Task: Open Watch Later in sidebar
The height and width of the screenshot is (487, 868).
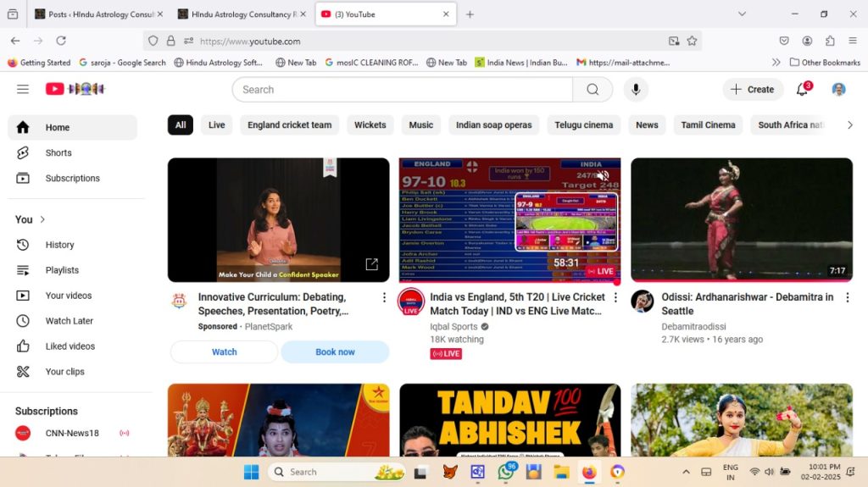Action: pos(73,321)
